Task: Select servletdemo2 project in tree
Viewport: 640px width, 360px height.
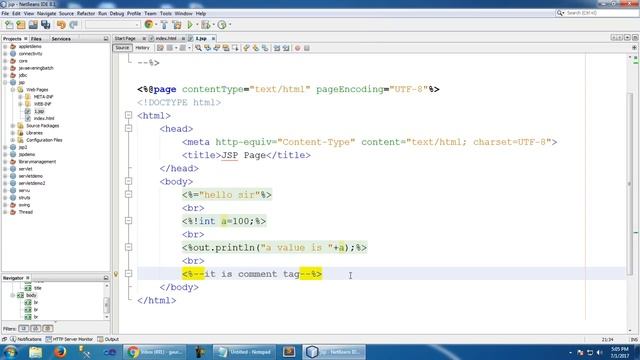Action: click(x=32, y=183)
